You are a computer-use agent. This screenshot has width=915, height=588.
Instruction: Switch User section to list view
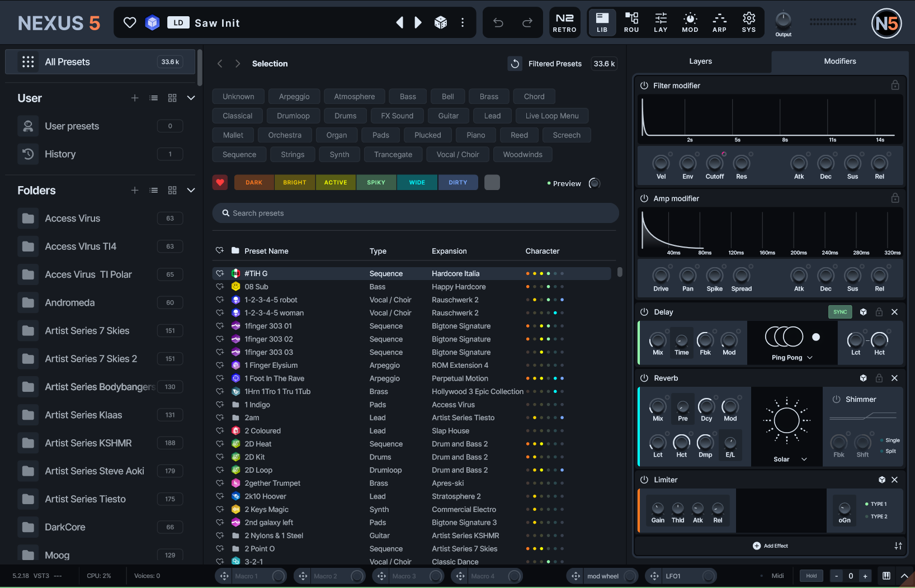154,98
